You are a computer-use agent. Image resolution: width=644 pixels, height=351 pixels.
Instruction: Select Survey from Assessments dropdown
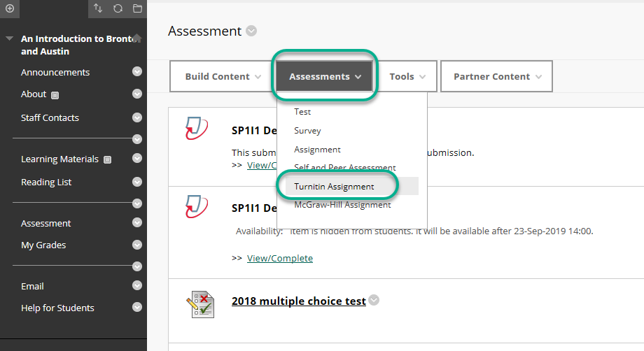[x=307, y=131]
